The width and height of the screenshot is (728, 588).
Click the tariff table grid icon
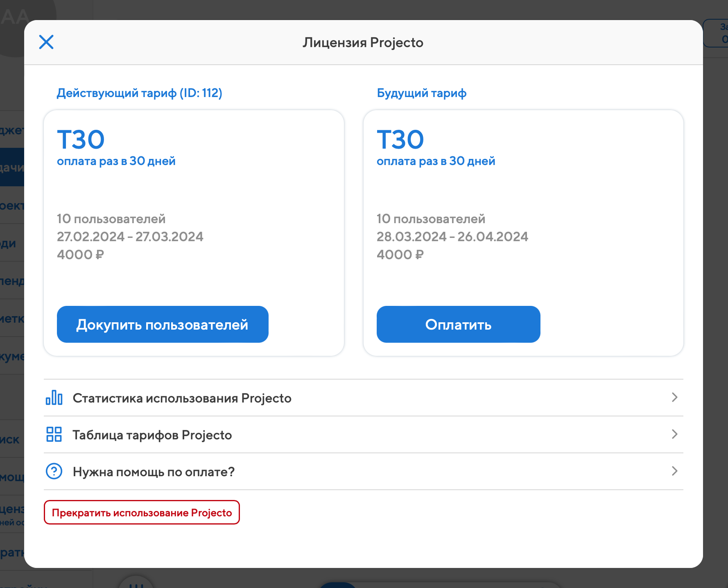(x=54, y=434)
